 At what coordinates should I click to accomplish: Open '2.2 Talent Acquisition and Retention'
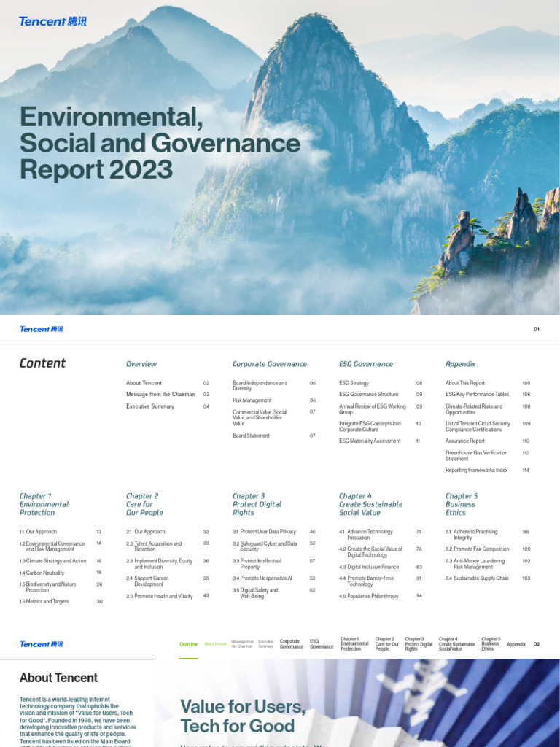pyautogui.click(x=154, y=546)
